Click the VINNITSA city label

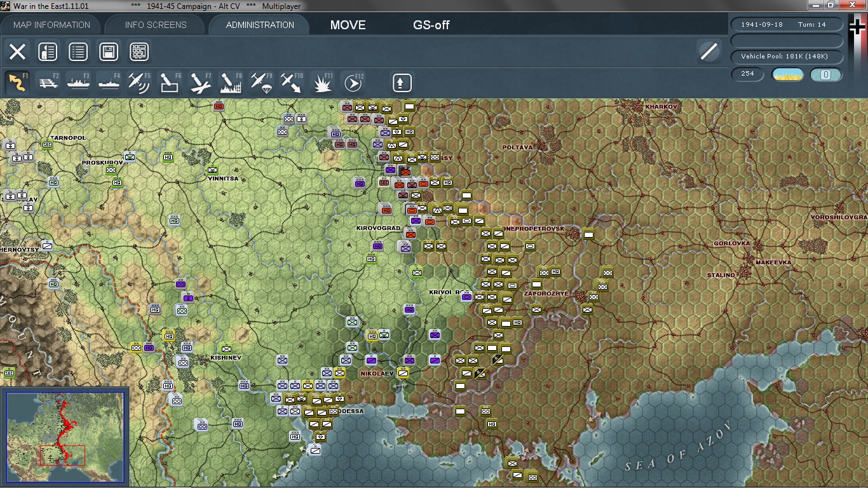(x=223, y=179)
